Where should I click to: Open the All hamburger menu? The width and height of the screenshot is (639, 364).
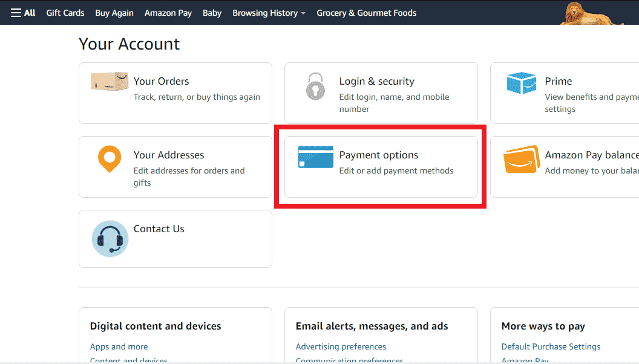point(23,13)
